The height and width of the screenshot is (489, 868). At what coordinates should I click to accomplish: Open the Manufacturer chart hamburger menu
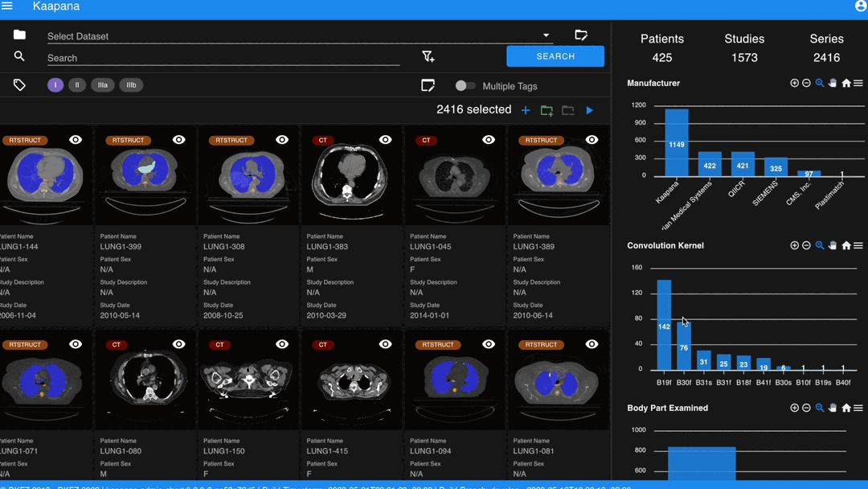point(858,83)
